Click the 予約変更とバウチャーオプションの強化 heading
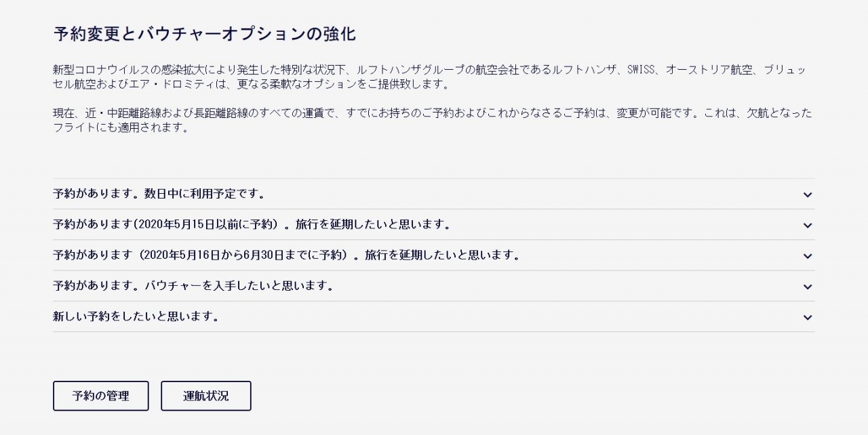The height and width of the screenshot is (435, 868). [204, 35]
